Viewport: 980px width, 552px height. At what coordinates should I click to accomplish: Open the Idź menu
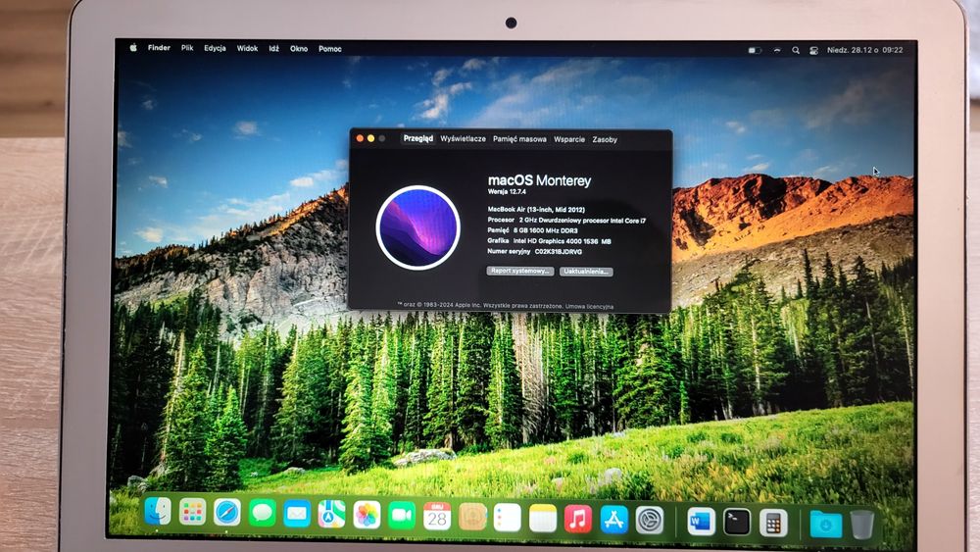tap(273, 48)
